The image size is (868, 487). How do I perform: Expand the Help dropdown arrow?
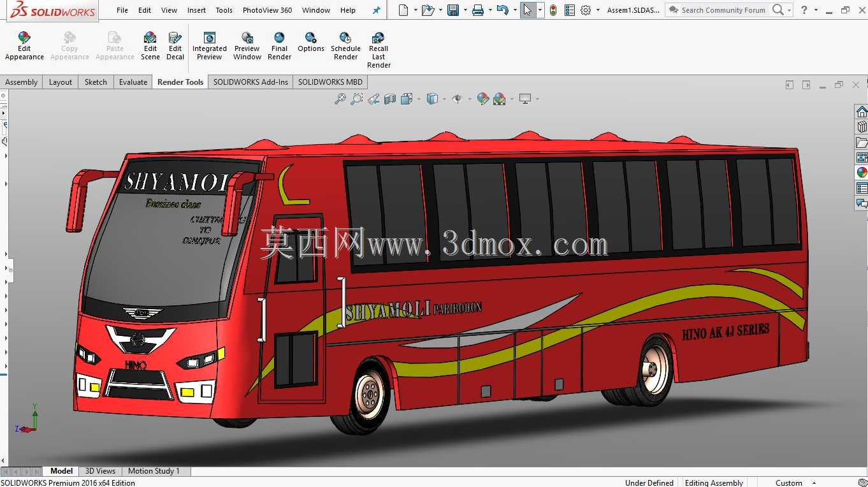[816, 10]
